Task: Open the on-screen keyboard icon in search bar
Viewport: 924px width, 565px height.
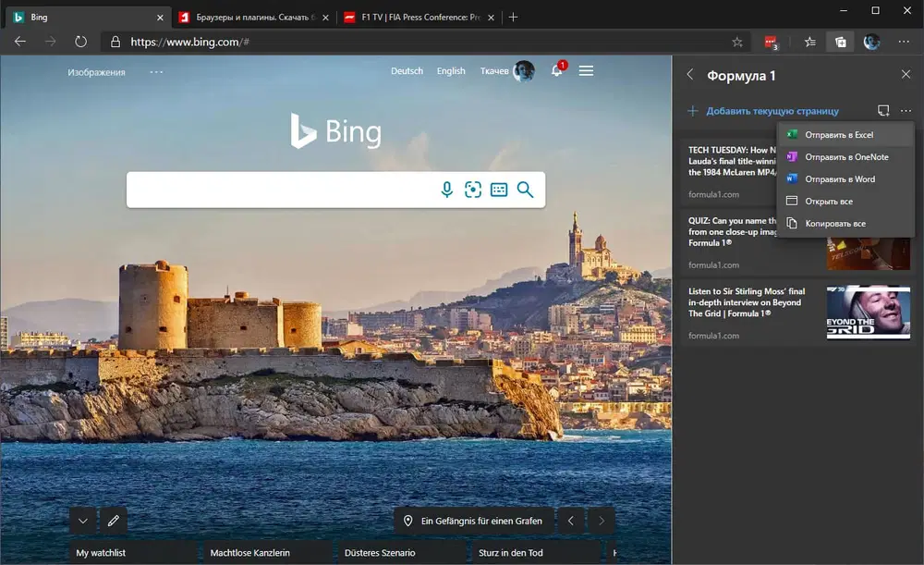Action: [x=499, y=190]
